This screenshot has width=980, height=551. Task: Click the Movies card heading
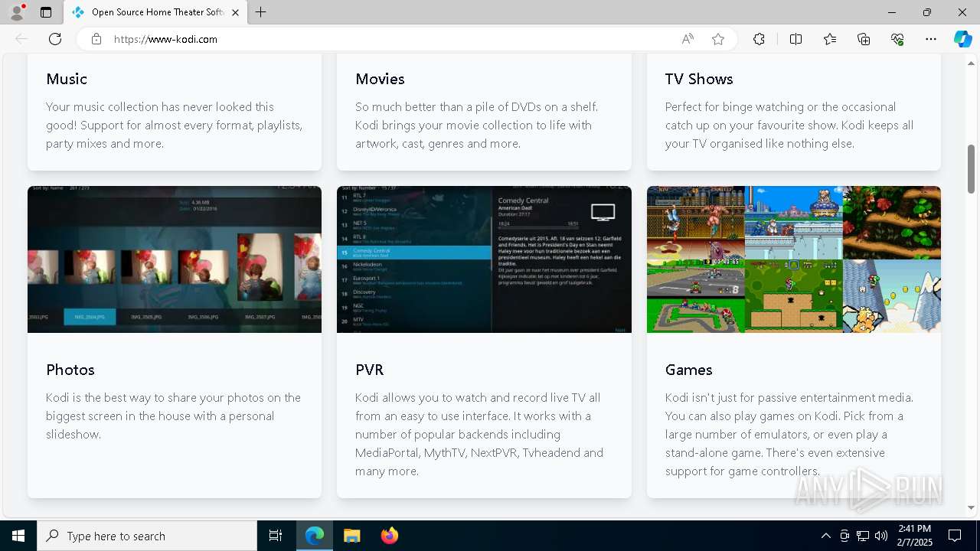coord(380,79)
